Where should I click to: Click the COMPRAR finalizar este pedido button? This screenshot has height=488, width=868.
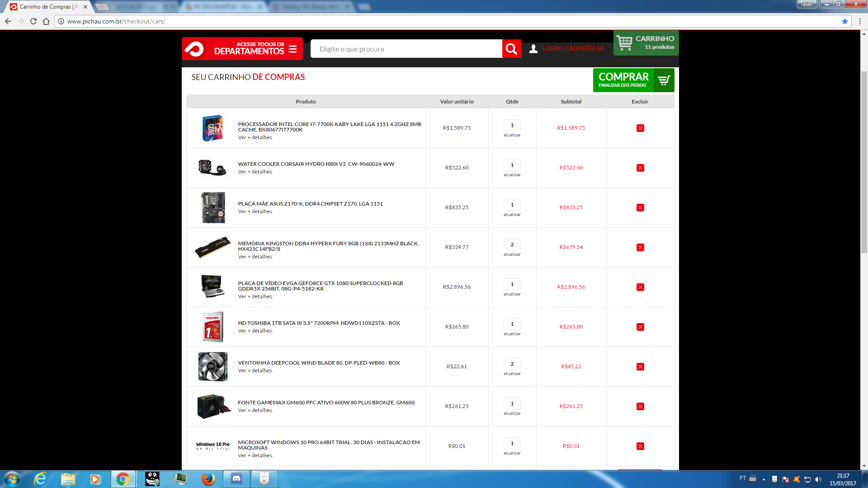pos(633,80)
